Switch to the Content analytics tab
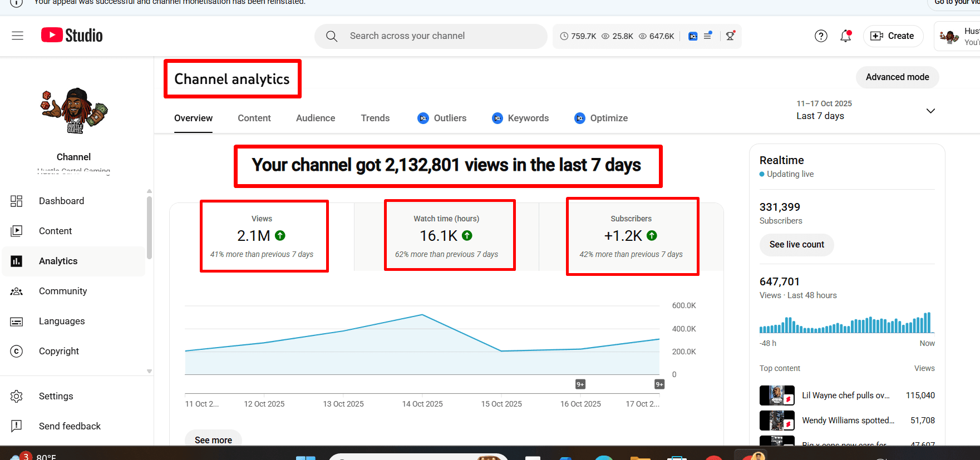This screenshot has width=980, height=460. pyautogui.click(x=254, y=118)
